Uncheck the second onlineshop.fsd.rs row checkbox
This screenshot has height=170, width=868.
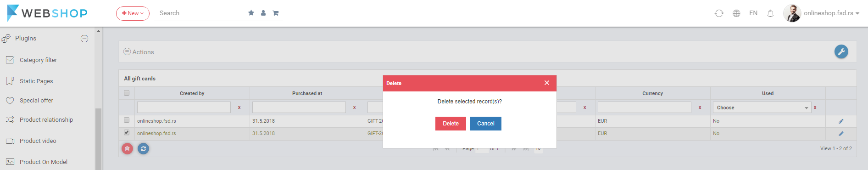coord(127,132)
